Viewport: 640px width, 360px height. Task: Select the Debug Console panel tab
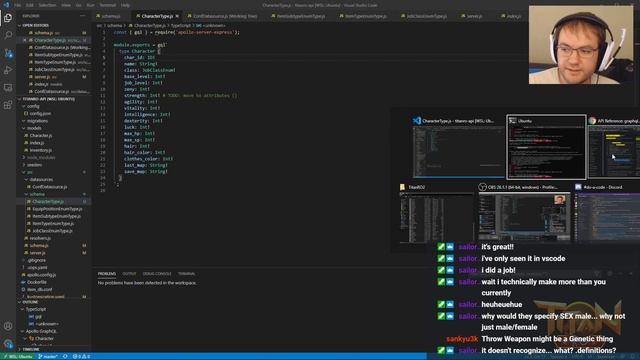click(x=157, y=273)
